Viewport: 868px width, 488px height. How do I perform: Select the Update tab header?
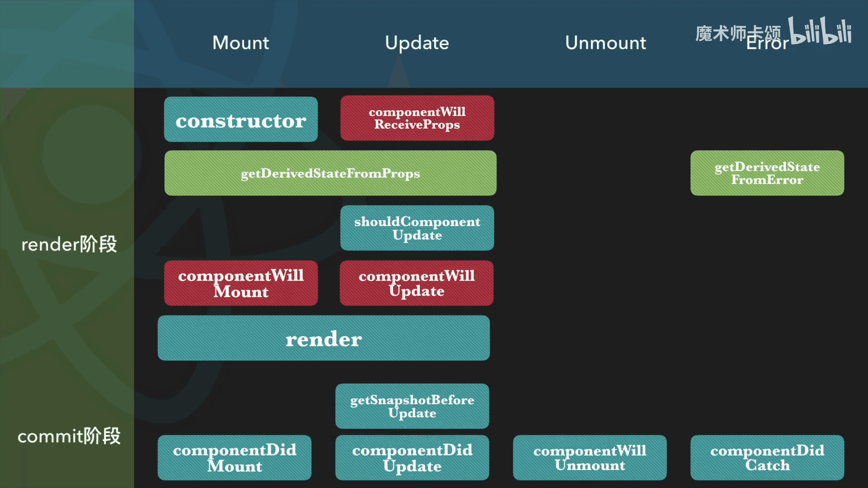417,41
